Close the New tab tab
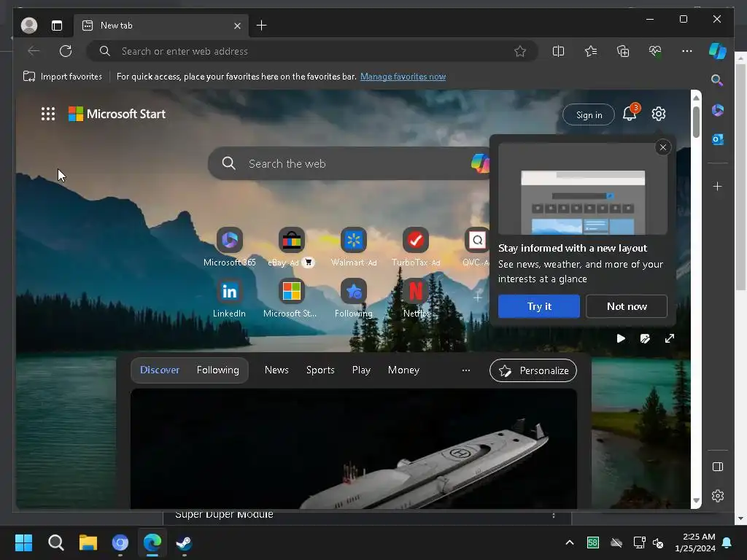747x560 pixels. (237, 26)
